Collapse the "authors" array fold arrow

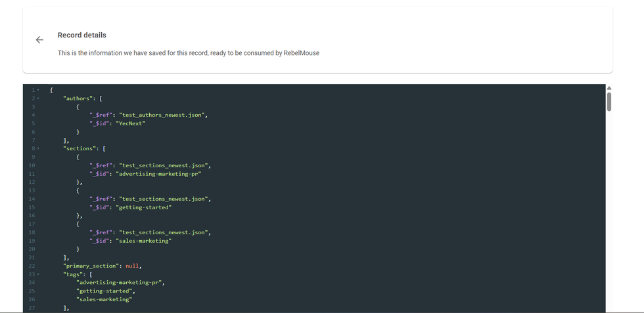(38, 98)
